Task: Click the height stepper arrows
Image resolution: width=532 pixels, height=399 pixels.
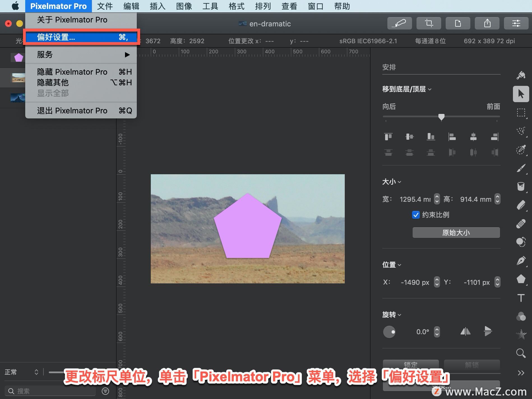Action: click(x=497, y=199)
